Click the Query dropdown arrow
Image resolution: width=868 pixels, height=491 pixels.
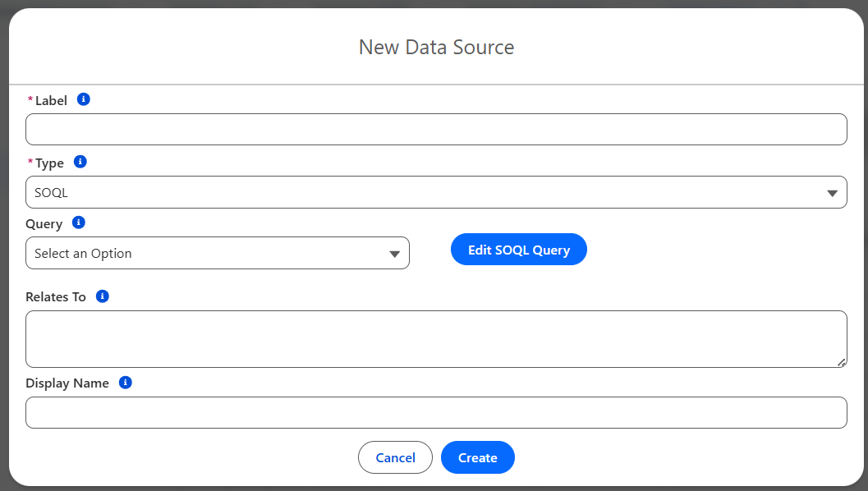tap(394, 254)
